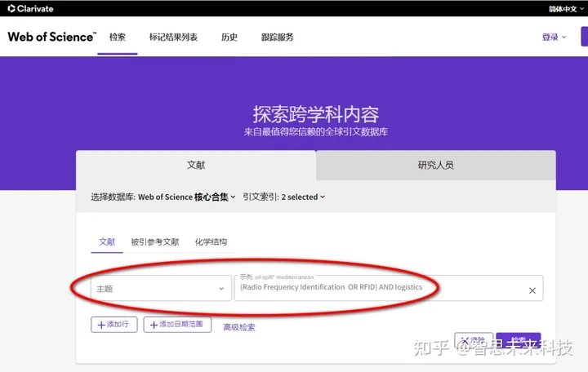
Task: Clear the query with the X icon
Action: coord(532,290)
